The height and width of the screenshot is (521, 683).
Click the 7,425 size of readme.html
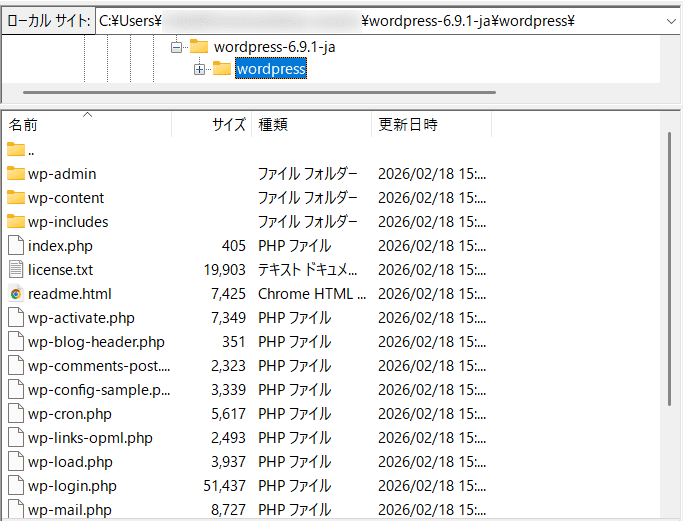pos(229,294)
